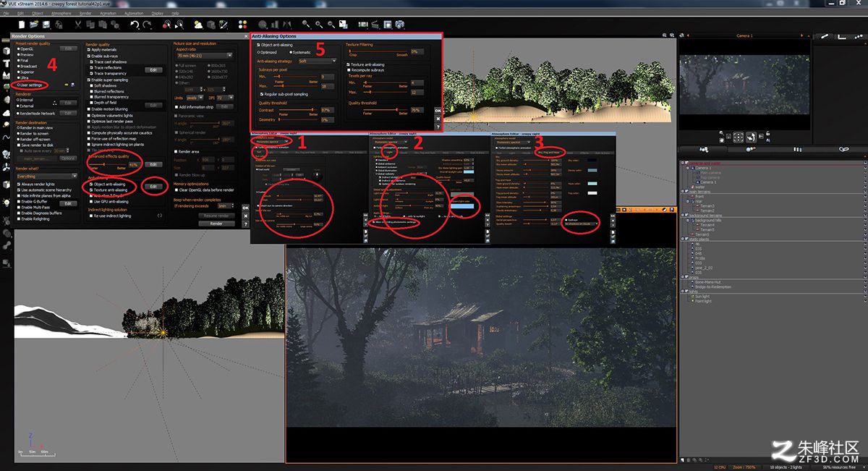The width and height of the screenshot is (868, 471).
Task: Select the Text tool in left sidebar
Action: coord(7,63)
